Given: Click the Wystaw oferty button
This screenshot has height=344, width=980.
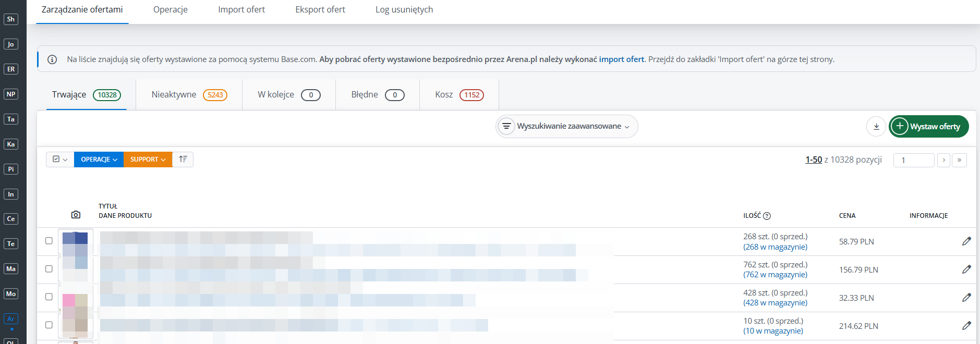Looking at the screenshot, I should click(928, 127).
